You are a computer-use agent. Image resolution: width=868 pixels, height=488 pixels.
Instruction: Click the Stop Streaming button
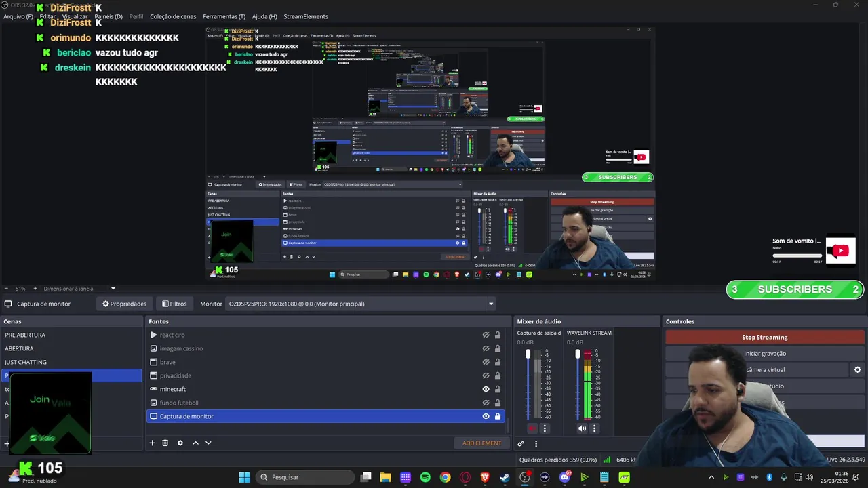[764, 337]
